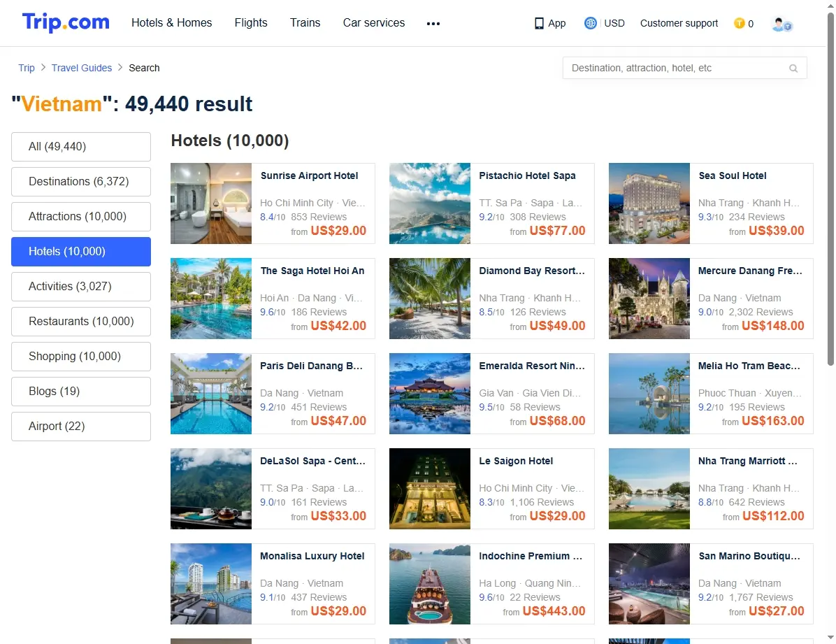The height and width of the screenshot is (644, 836).
Task: Open Le Saigon Hotel image
Action: pyautogui.click(x=430, y=489)
